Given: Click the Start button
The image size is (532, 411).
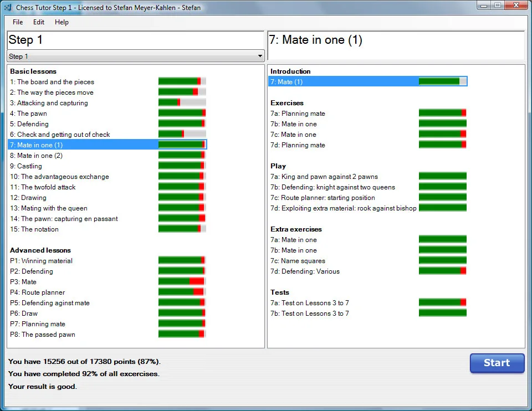Looking at the screenshot, I should coord(497,363).
